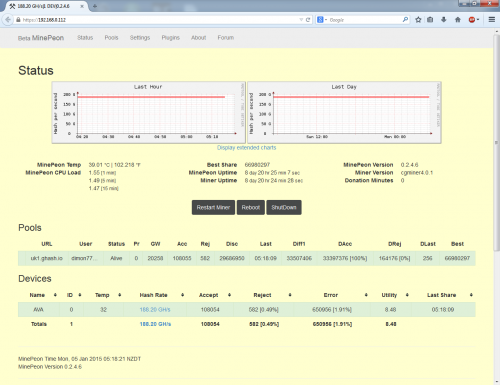Open the adblock extension dropdown arrow
Viewport: 500px width, 385px height.
tap(478, 20)
